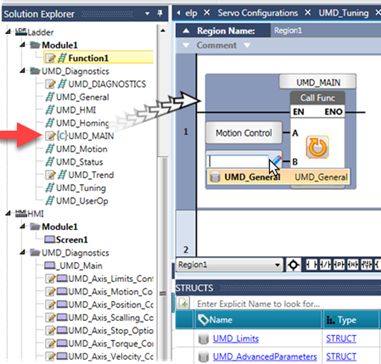The height and width of the screenshot is (364, 381).
Task: Click the Solution Explorer up scroll arrow
Action: click(x=163, y=31)
